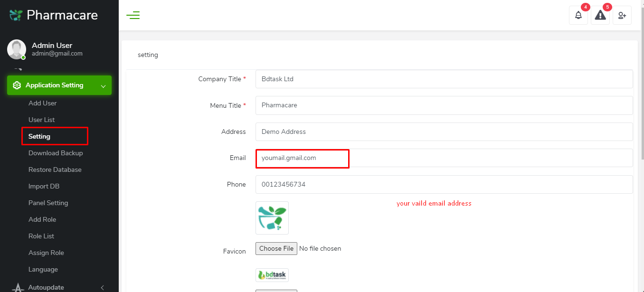
Task: Click the notification bell icon
Action: [578, 15]
